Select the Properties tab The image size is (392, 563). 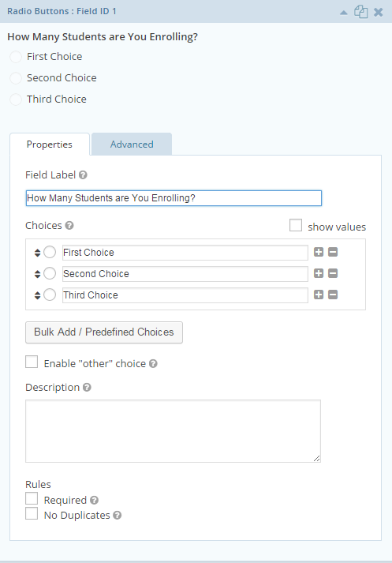pos(50,145)
